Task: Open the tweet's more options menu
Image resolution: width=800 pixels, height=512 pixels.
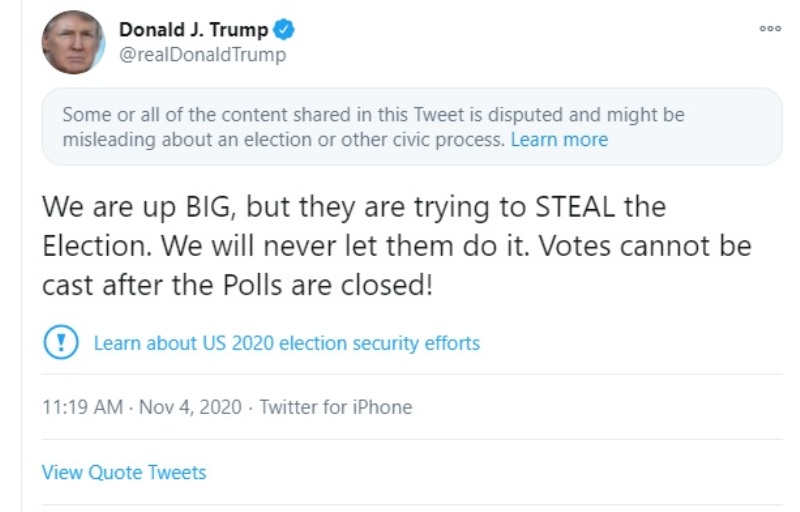Action: pyautogui.click(x=770, y=29)
